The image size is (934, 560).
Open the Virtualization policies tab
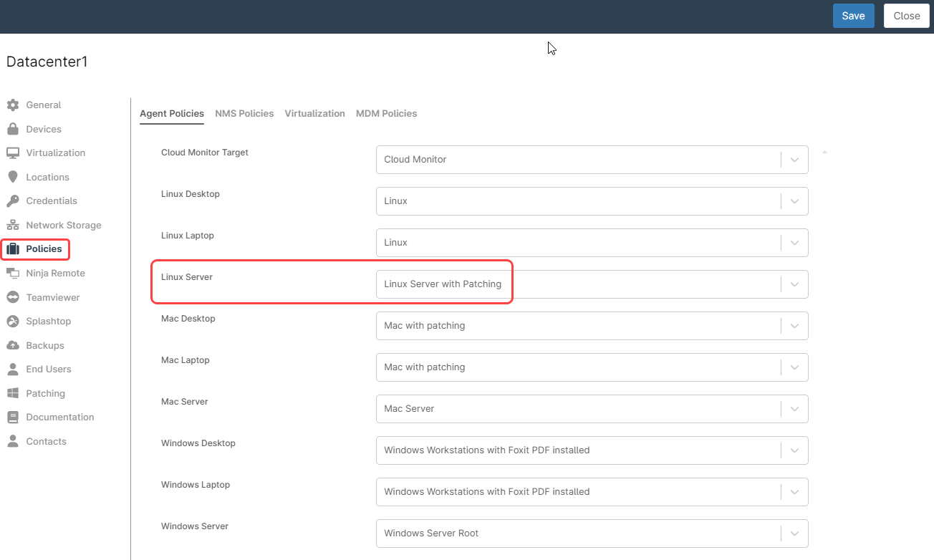(x=314, y=114)
